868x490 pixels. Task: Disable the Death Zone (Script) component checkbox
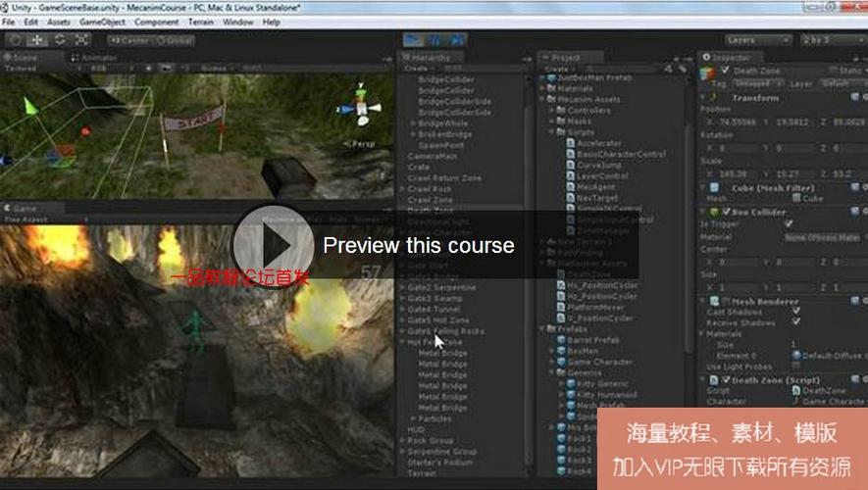coord(726,380)
